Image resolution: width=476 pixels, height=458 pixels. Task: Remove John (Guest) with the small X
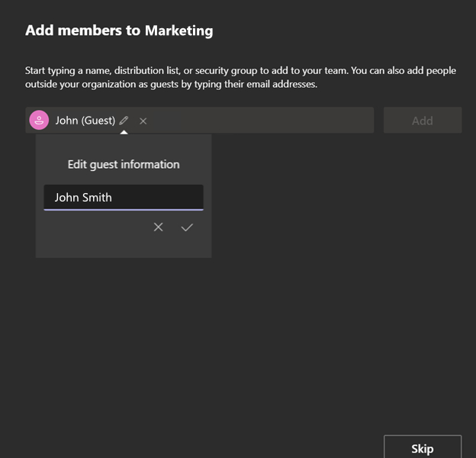143,121
